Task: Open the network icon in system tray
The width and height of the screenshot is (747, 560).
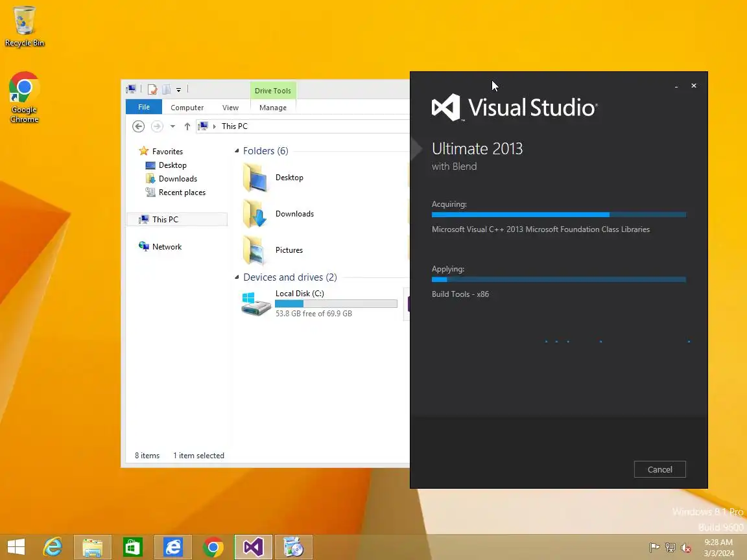Action: tap(670, 548)
